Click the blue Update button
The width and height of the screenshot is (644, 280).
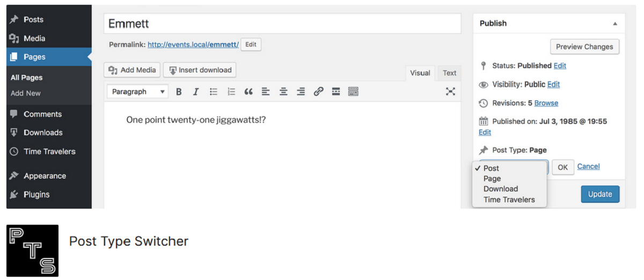[x=599, y=194]
